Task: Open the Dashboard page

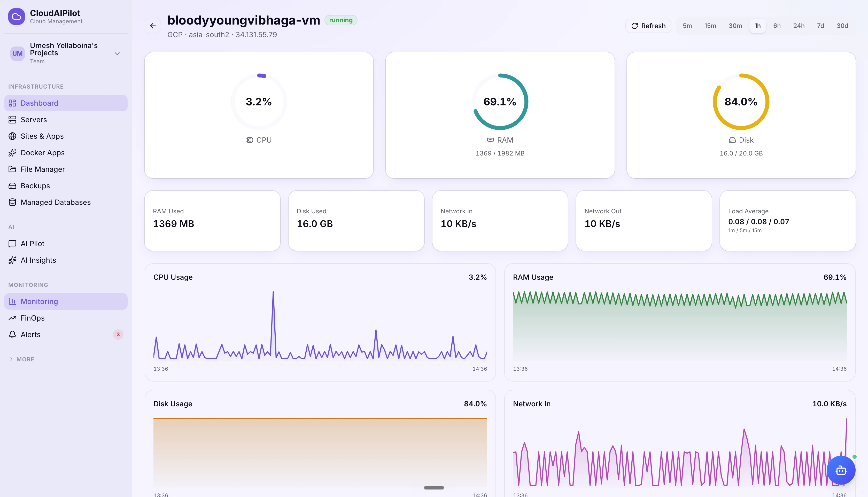Action: (66, 103)
